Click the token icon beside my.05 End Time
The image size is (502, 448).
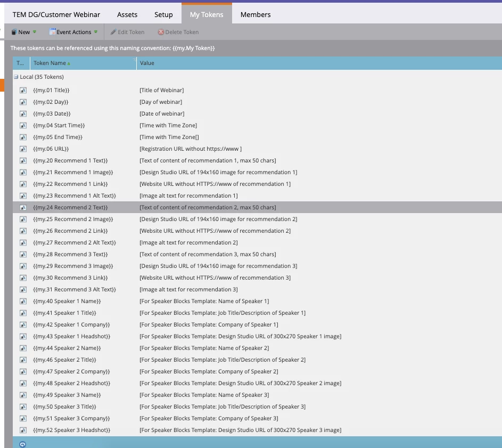(23, 137)
